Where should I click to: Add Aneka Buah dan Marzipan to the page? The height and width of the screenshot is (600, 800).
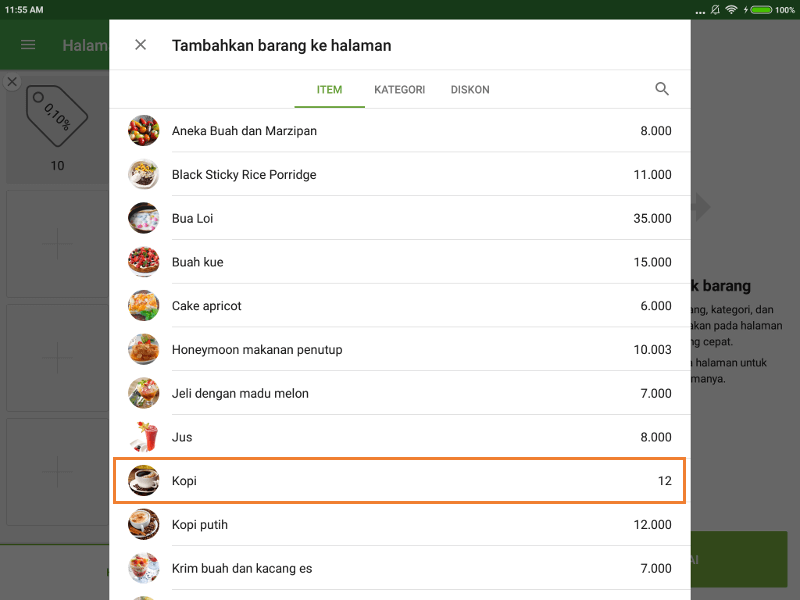pyautogui.click(x=400, y=130)
